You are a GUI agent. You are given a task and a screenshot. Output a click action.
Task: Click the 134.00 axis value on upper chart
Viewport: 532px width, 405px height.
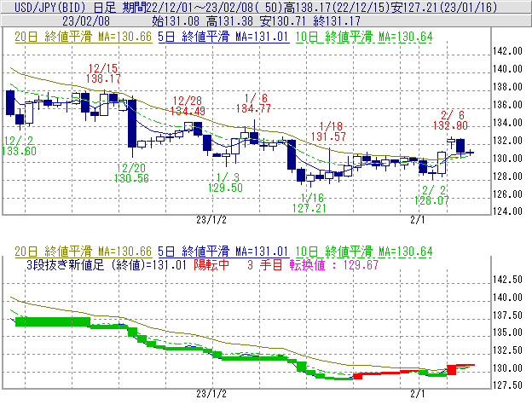507,123
